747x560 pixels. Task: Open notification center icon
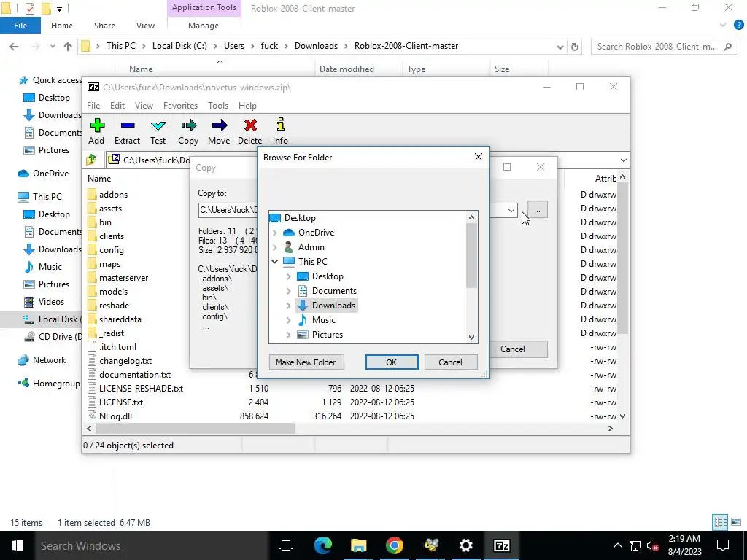point(723,545)
